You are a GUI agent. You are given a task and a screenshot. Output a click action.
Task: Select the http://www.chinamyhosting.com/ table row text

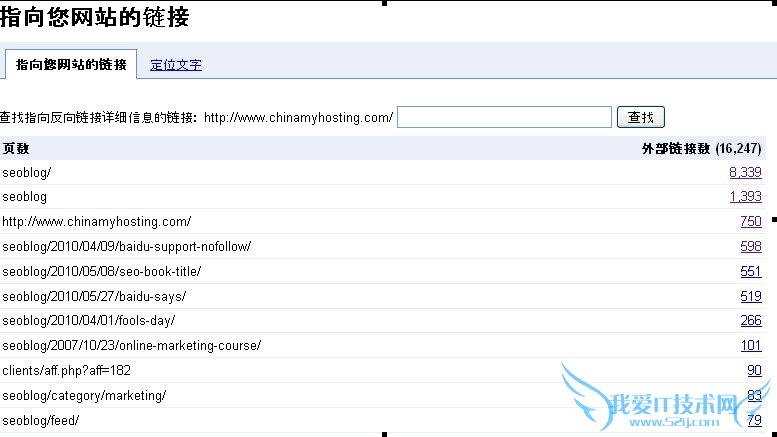tap(97, 221)
